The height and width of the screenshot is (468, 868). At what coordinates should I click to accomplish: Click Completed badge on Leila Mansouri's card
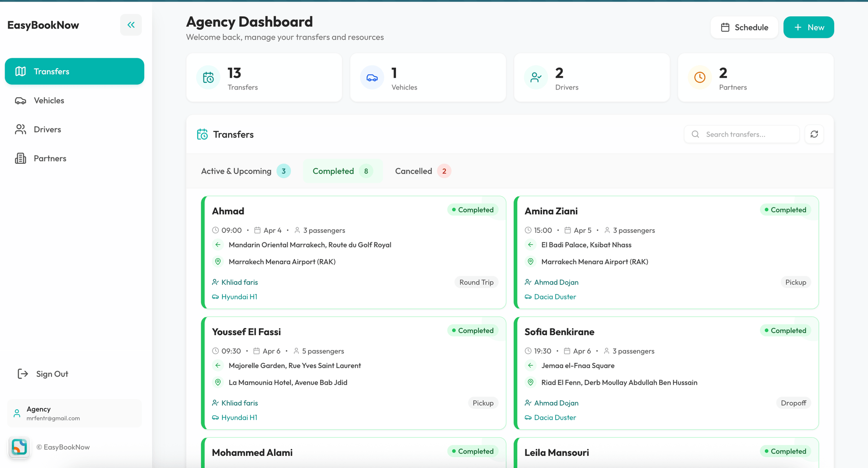click(x=786, y=451)
